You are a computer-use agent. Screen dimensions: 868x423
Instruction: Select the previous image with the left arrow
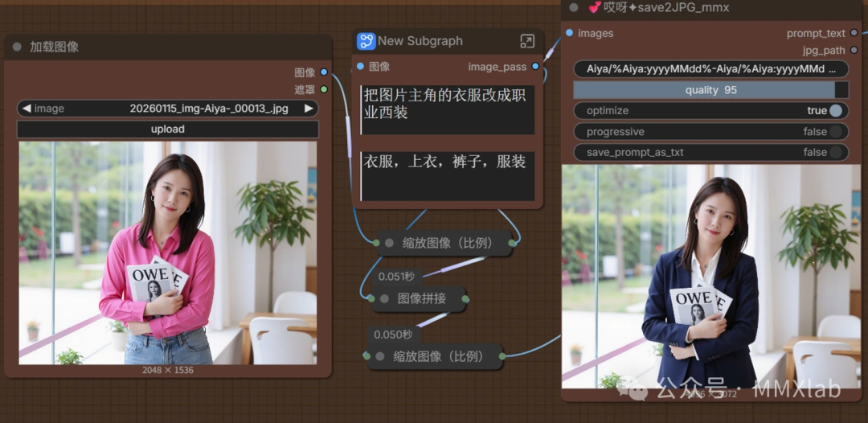pos(26,109)
